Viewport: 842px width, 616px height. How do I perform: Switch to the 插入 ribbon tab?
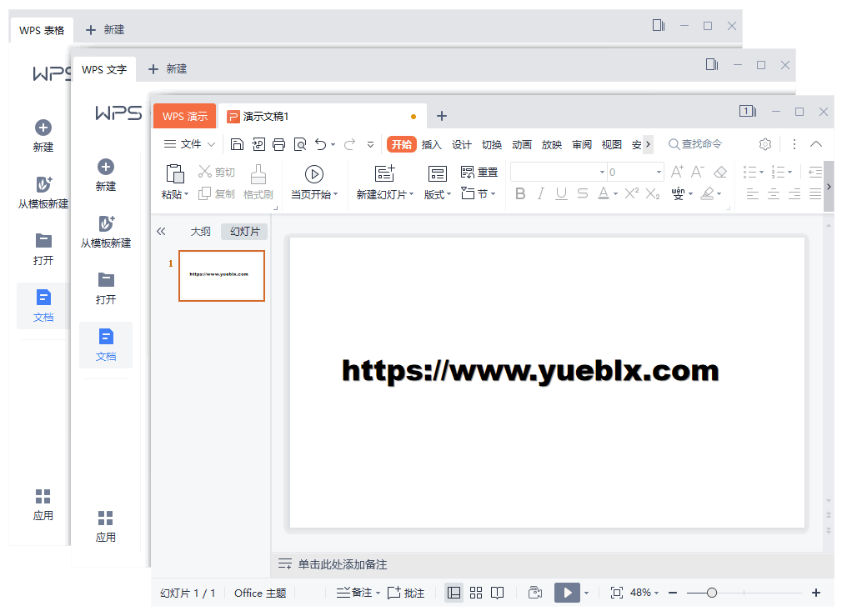[431, 144]
